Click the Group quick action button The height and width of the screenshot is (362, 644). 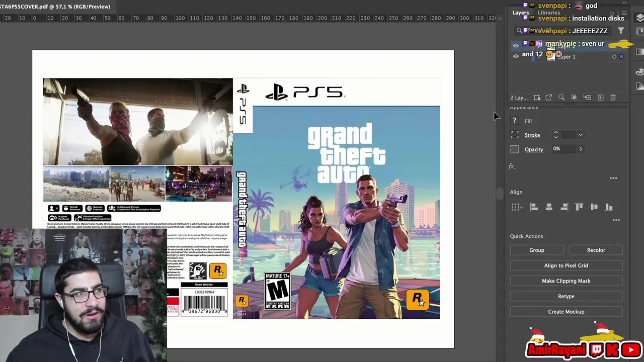tap(537, 250)
